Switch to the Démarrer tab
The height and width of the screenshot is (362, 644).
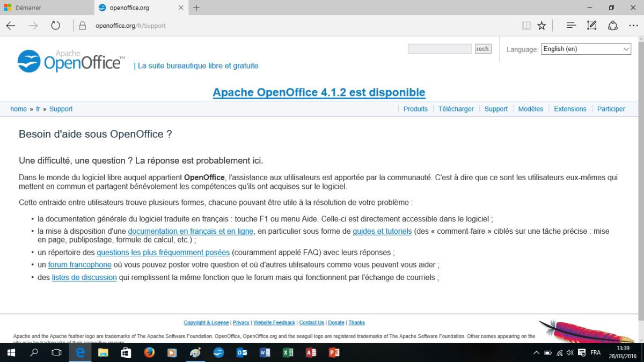point(47,8)
